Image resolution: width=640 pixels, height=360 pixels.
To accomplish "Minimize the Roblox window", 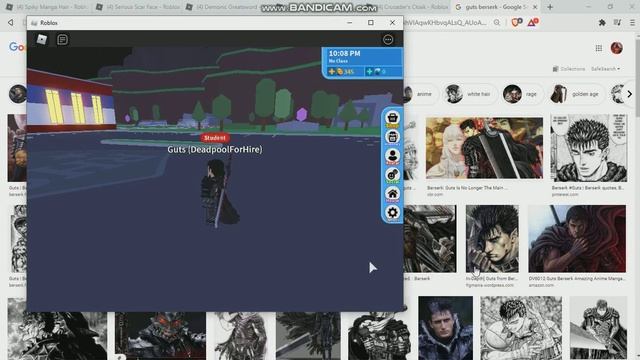I will coord(349,23).
